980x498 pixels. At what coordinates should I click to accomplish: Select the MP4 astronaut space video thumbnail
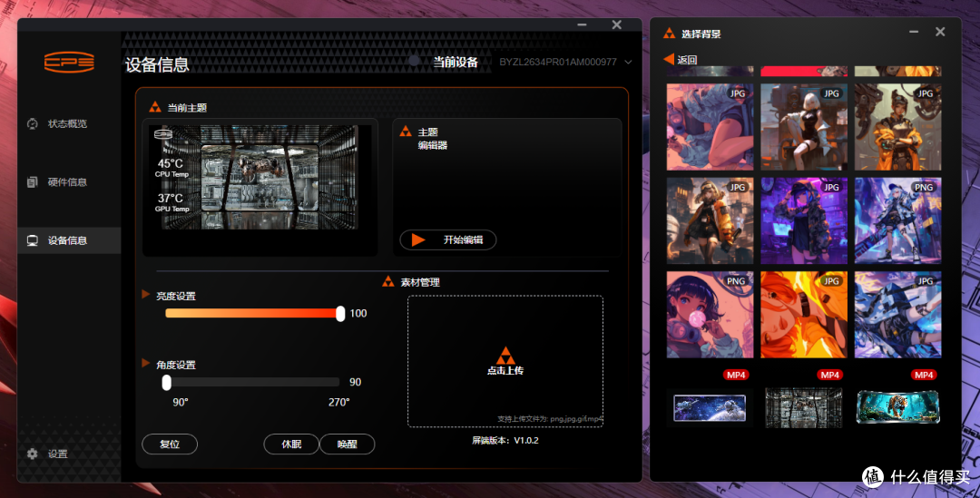710,408
